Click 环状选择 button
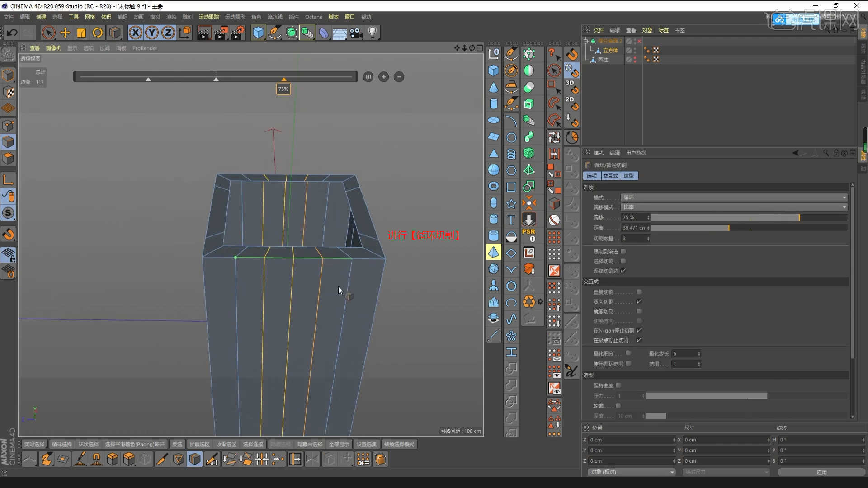The width and height of the screenshot is (868, 488). [x=88, y=444]
